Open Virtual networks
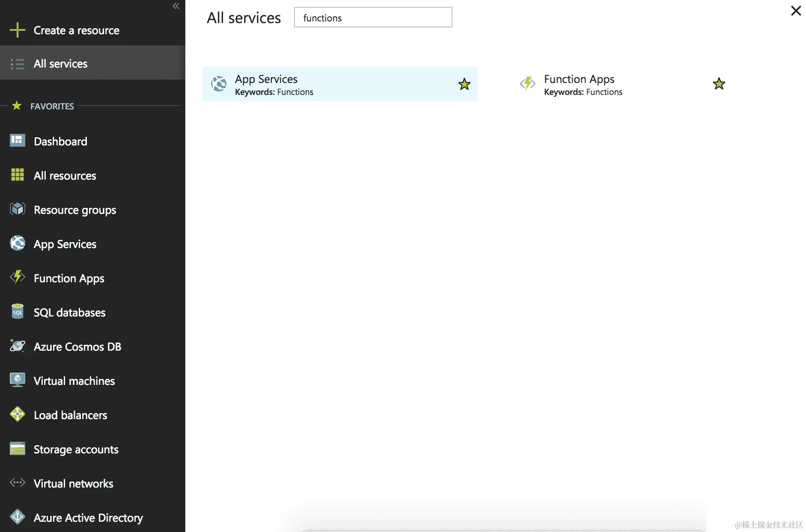The image size is (806, 532). 92,483
